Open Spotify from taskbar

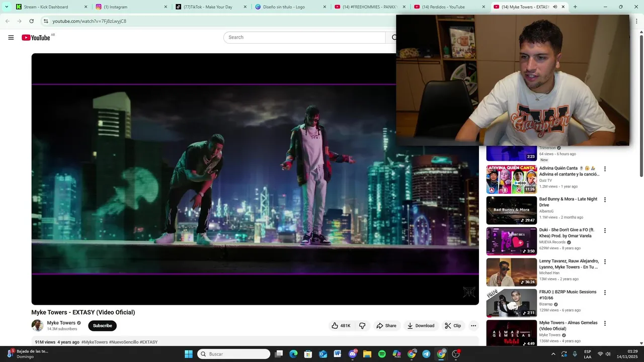coord(382,354)
